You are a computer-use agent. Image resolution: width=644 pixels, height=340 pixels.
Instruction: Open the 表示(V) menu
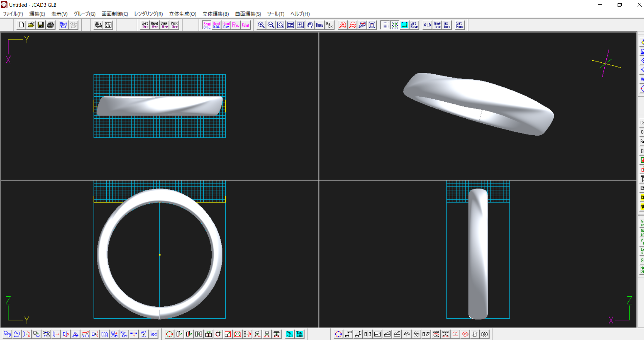coord(59,14)
